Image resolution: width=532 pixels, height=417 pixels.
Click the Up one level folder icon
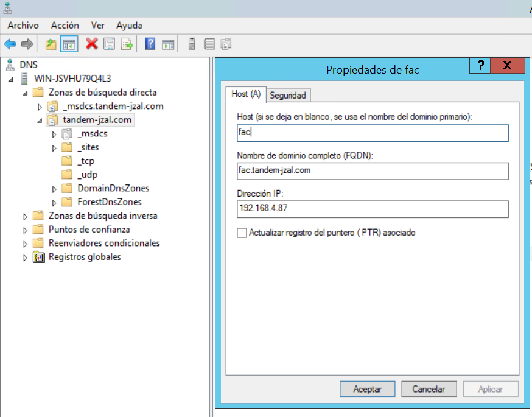click(51, 44)
